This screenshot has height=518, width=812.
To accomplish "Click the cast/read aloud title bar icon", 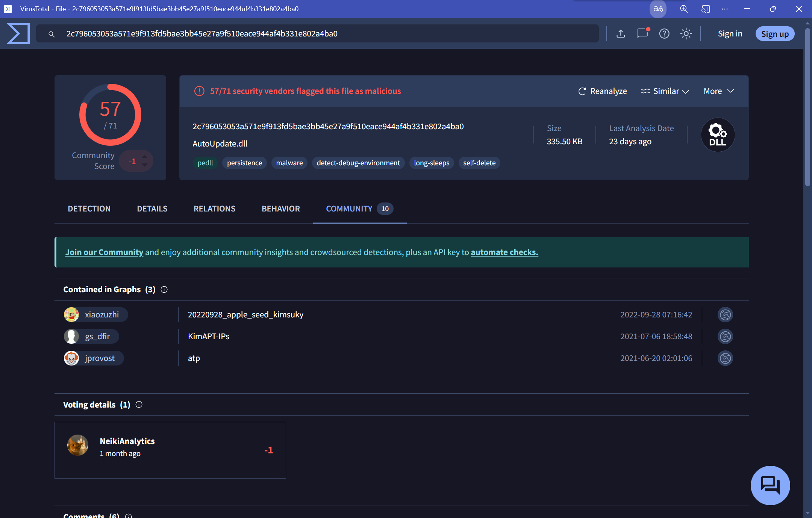I will (706, 9).
